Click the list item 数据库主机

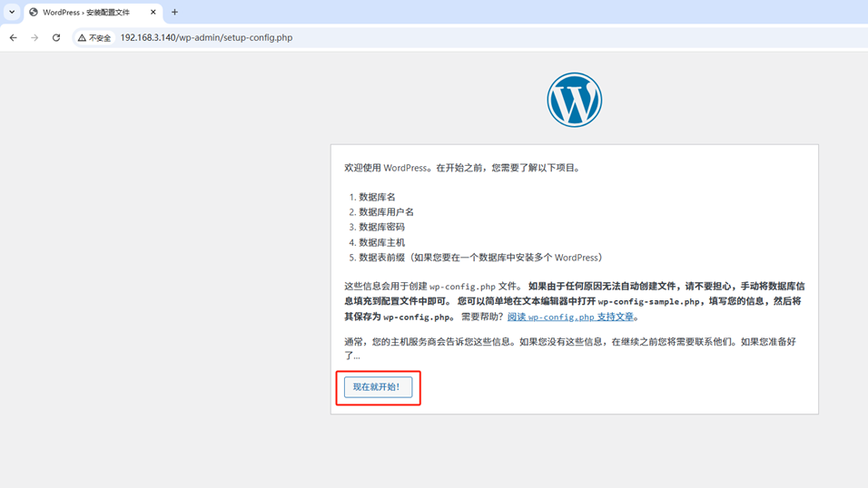click(x=382, y=242)
